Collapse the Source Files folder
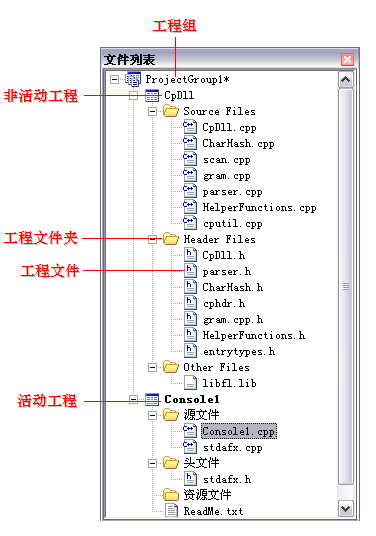 (152, 111)
